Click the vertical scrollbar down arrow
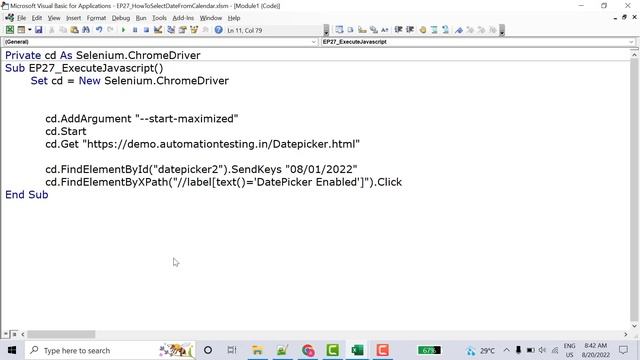 634,326
